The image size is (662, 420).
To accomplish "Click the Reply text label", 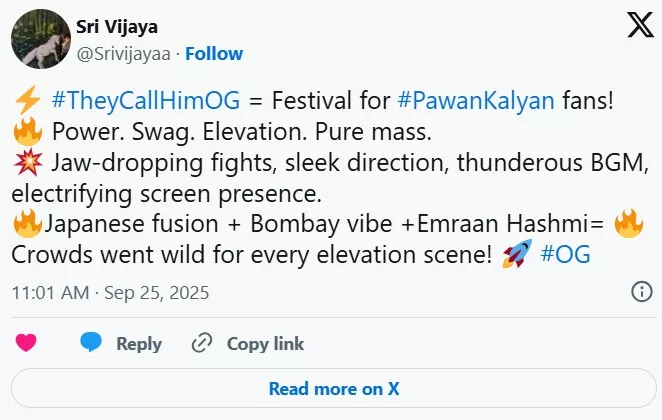I will [x=139, y=343].
